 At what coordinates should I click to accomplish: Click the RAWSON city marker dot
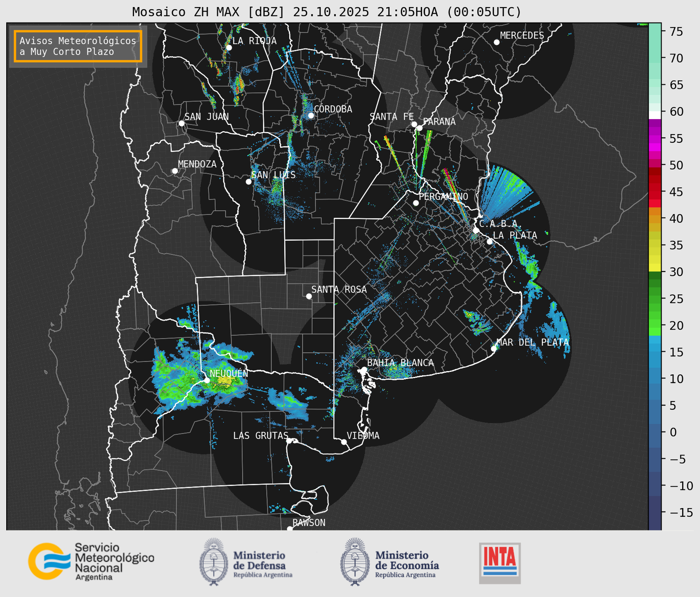(290, 529)
